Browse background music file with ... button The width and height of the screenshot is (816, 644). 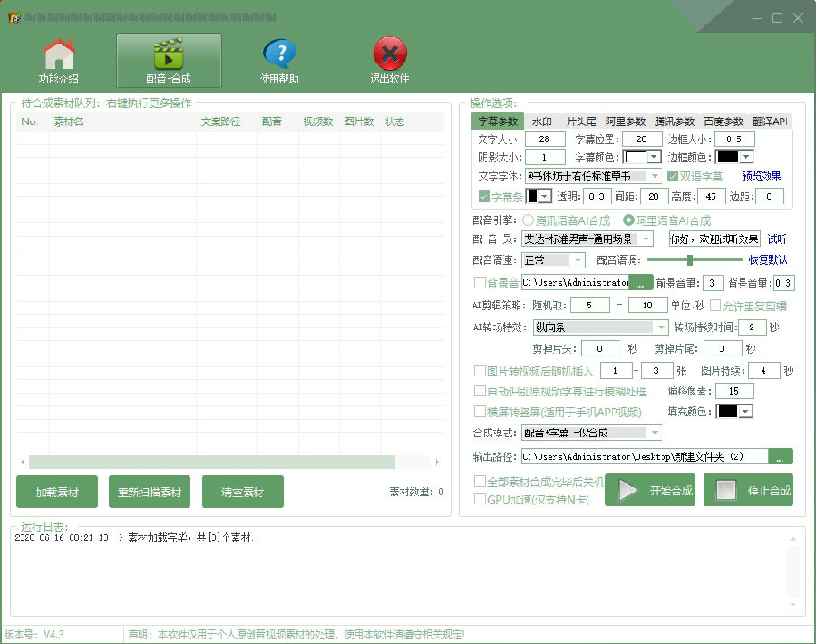641,283
